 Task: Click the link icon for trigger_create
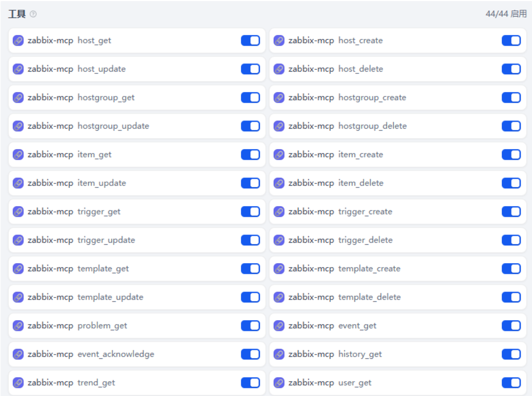(x=279, y=211)
